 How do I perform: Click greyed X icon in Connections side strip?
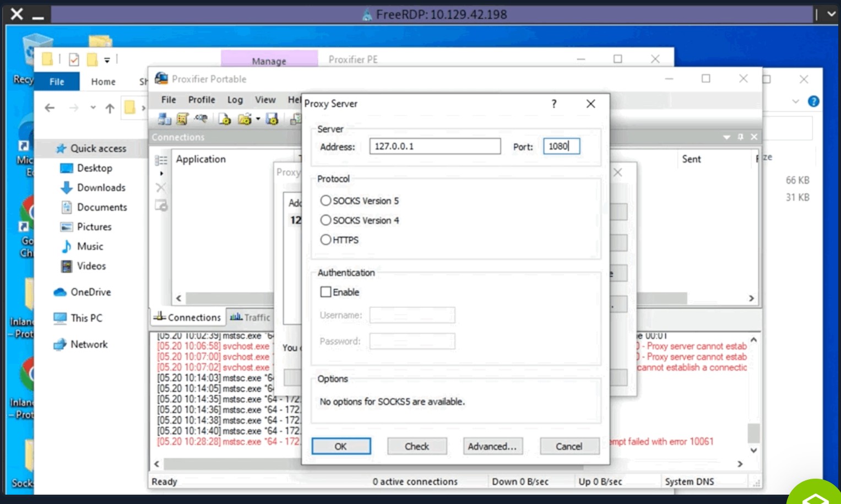pyautogui.click(x=161, y=188)
